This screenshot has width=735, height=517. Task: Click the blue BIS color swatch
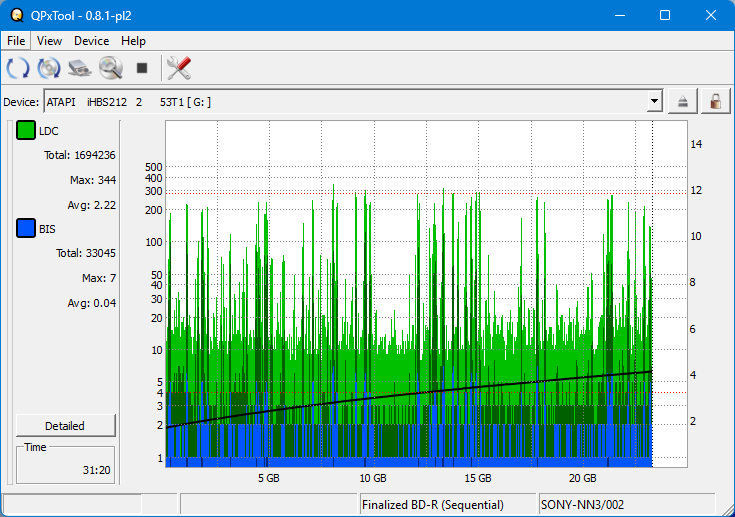[x=26, y=228]
